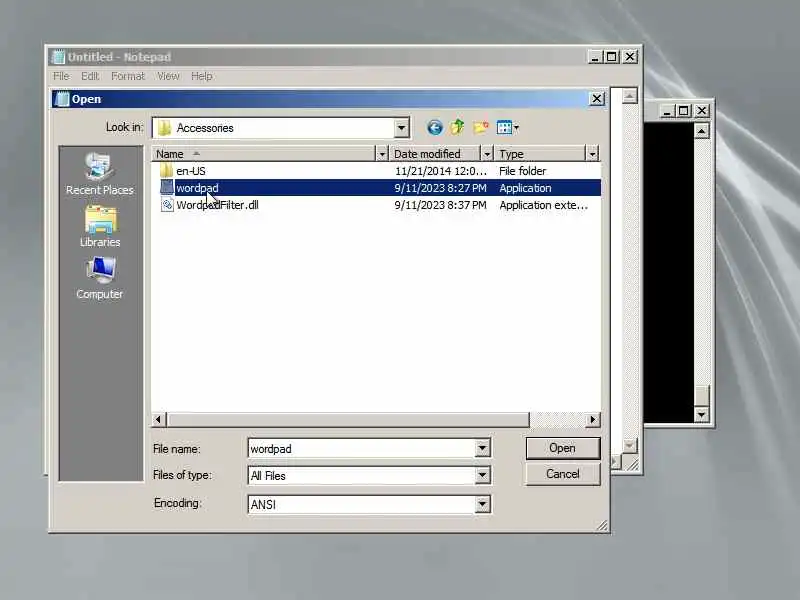Open Recent Places in the sidebar
The width and height of the screenshot is (800, 600).
[99, 174]
